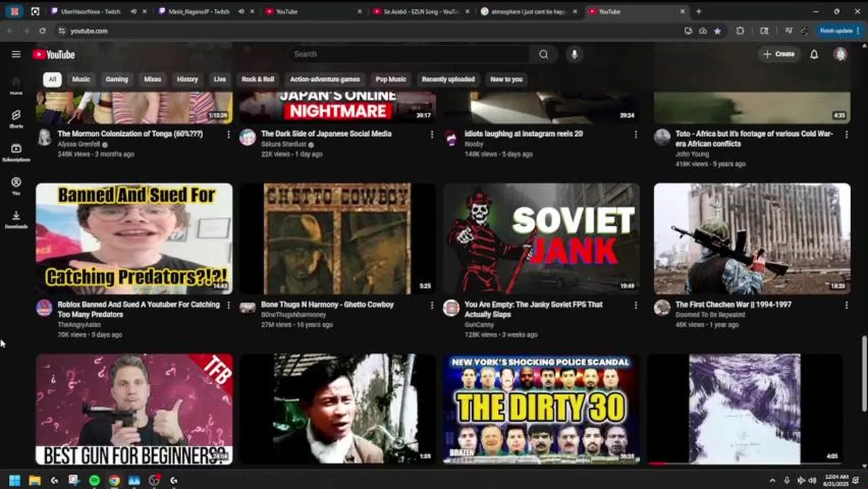Open the Windows Start menu

tap(14, 480)
